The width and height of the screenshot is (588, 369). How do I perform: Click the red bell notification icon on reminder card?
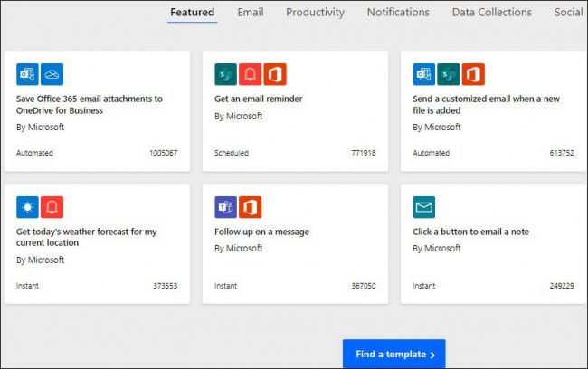pos(251,74)
